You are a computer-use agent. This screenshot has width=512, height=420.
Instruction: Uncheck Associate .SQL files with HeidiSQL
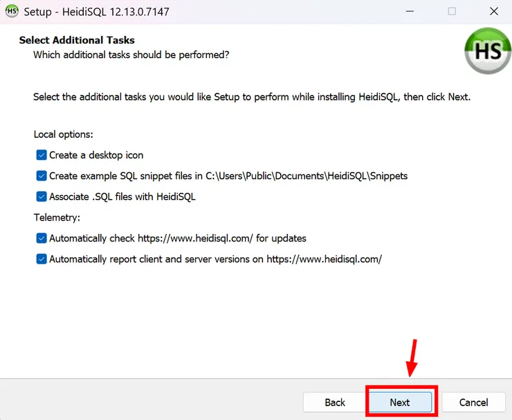(42, 197)
